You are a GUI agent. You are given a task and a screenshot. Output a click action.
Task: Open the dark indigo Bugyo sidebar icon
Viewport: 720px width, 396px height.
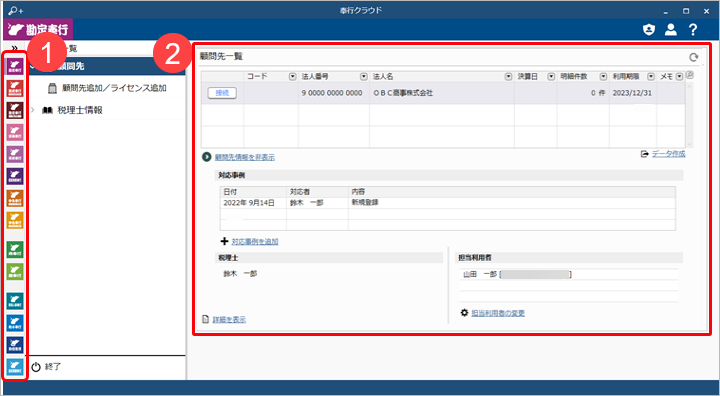[16, 176]
